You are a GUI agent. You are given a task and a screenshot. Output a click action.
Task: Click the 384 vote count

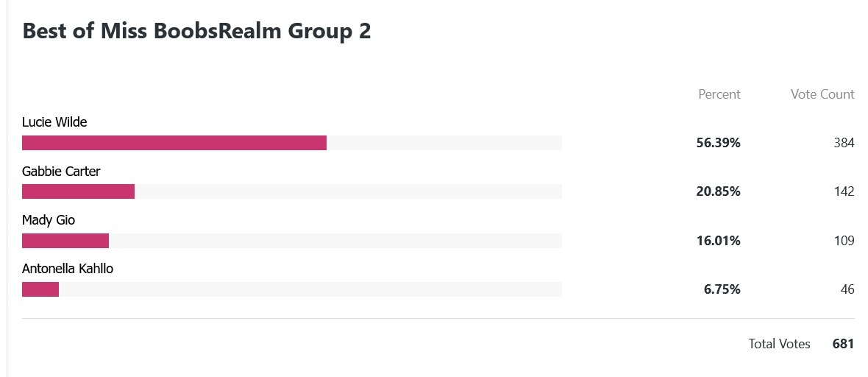(844, 143)
